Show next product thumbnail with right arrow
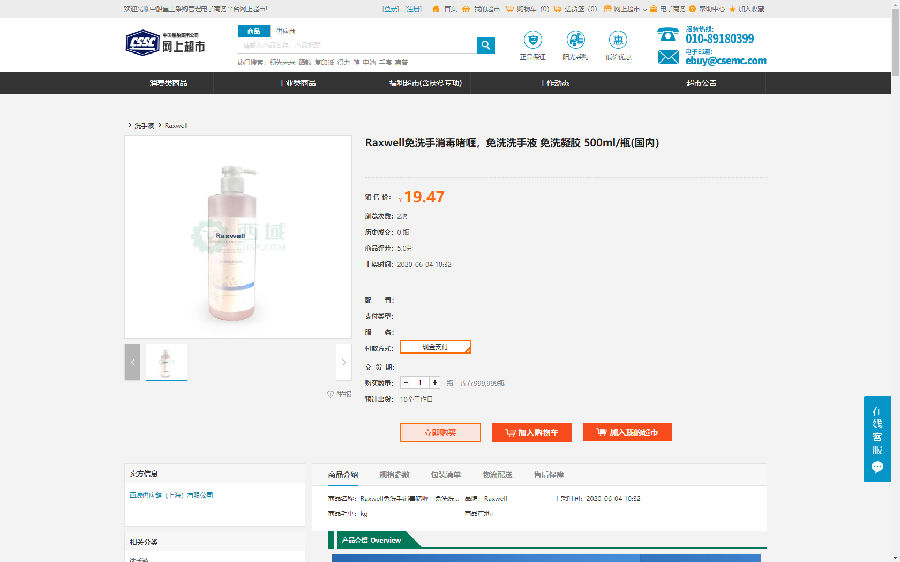Viewport: 900px width, 562px height. point(343,362)
